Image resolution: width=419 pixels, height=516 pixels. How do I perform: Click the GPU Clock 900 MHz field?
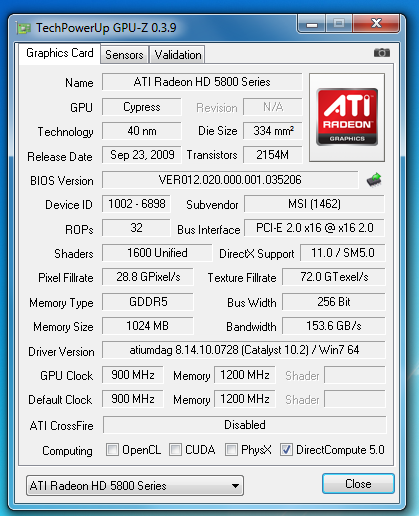(x=133, y=375)
